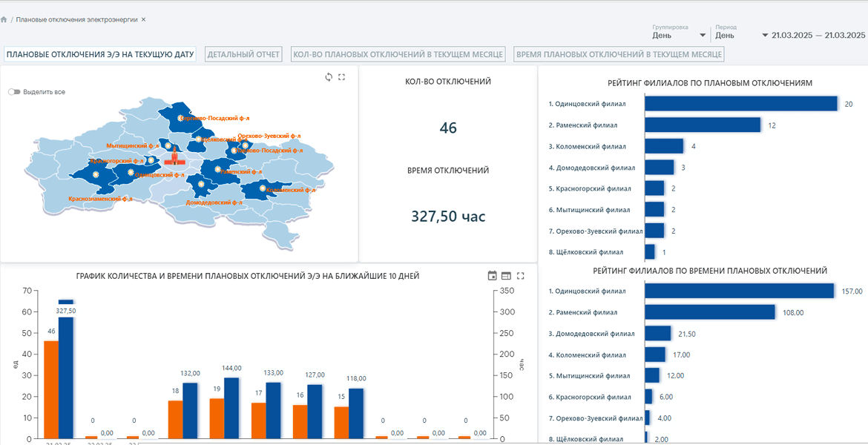
Task: Switch the 10-day chart to table view
Action: 505,276
